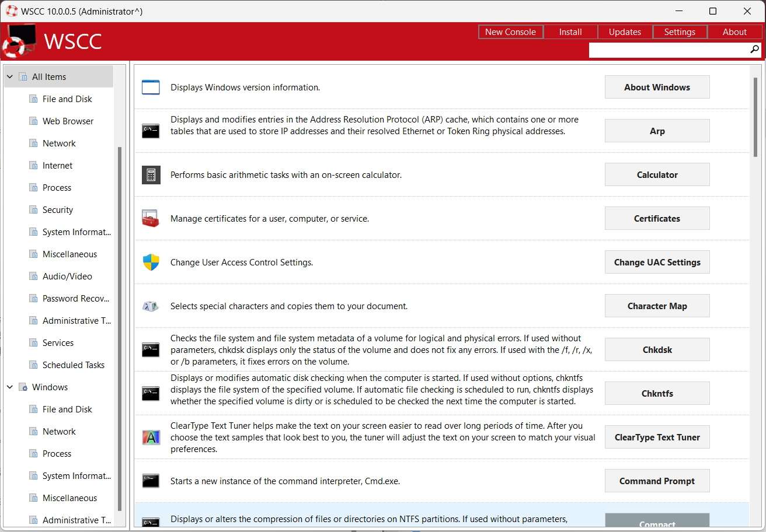
Task: Select File and Disk under All Items
Action: pos(67,99)
